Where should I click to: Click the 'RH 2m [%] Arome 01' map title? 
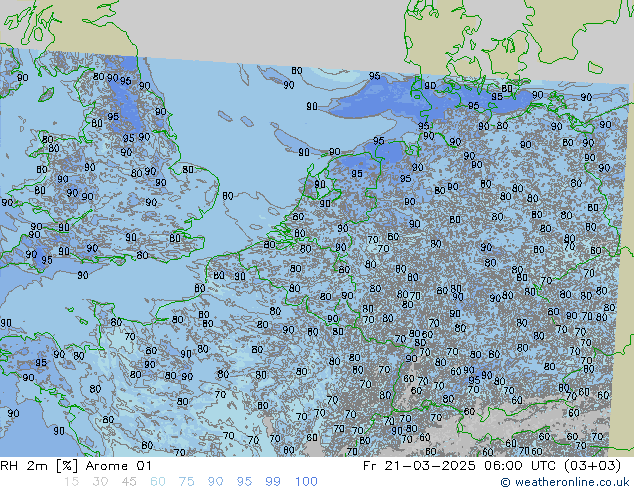pos(76,466)
